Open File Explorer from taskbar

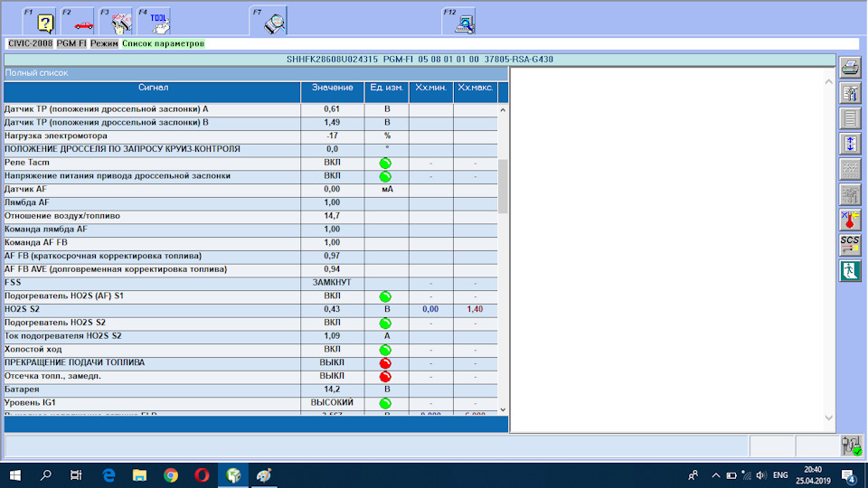click(x=139, y=475)
